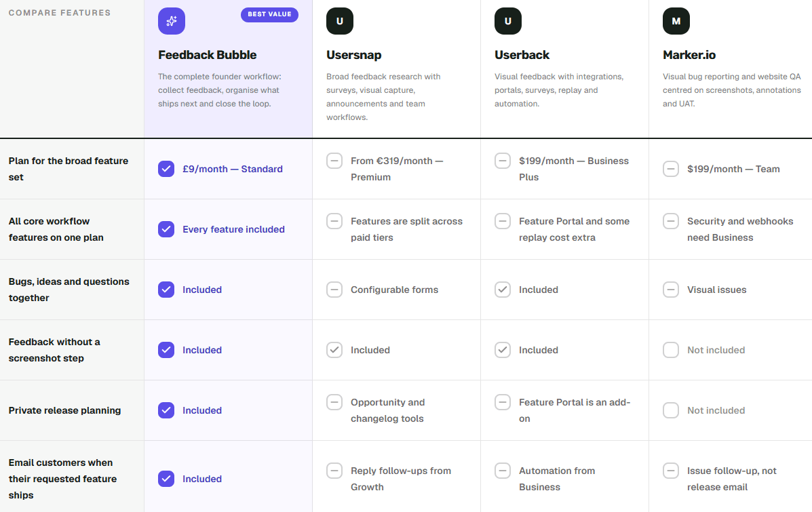Click 'Private release planning' row label
The height and width of the screenshot is (512, 812).
click(64, 410)
